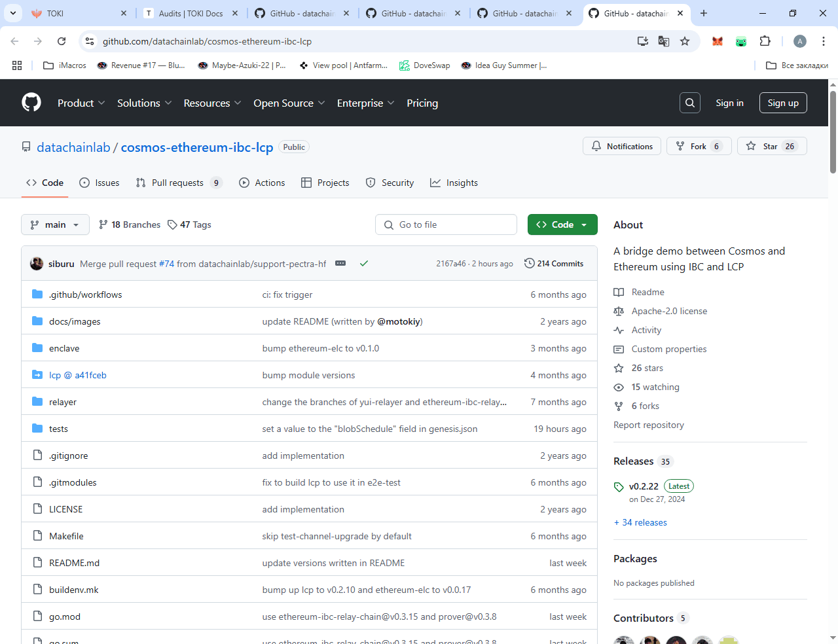Open the main branch selector dropdown

pyautogui.click(x=55, y=224)
